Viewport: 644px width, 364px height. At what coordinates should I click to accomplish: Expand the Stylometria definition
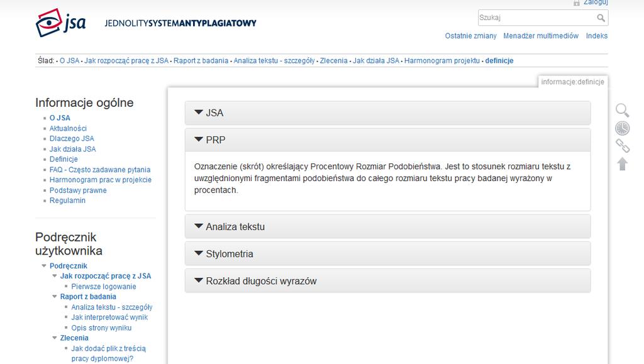tap(387, 253)
